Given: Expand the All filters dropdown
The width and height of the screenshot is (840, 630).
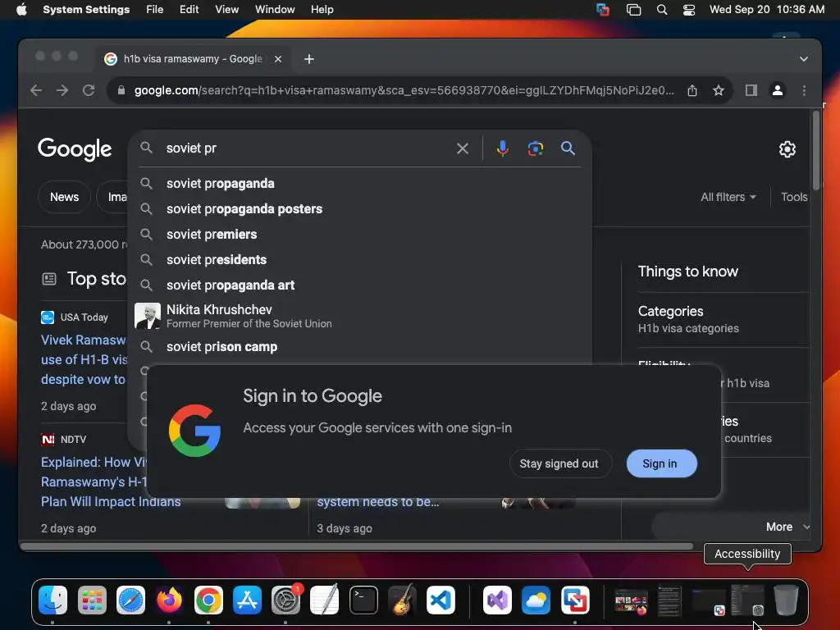Looking at the screenshot, I should pyautogui.click(x=728, y=197).
